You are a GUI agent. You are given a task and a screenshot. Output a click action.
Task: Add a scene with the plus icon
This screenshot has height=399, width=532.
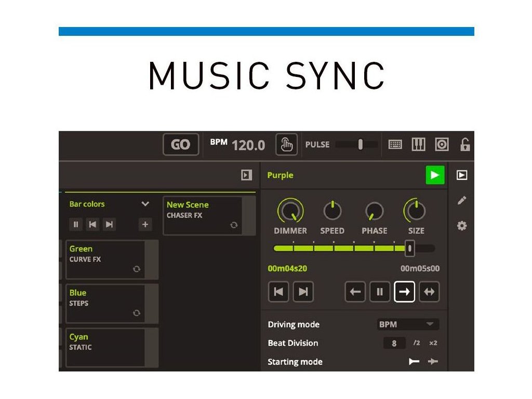tap(145, 224)
